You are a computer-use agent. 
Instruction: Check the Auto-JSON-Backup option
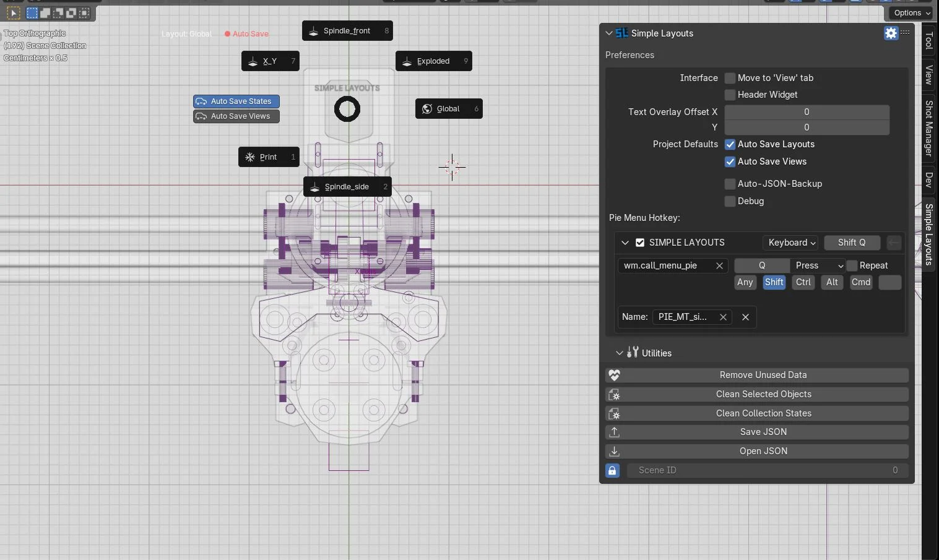tap(730, 184)
